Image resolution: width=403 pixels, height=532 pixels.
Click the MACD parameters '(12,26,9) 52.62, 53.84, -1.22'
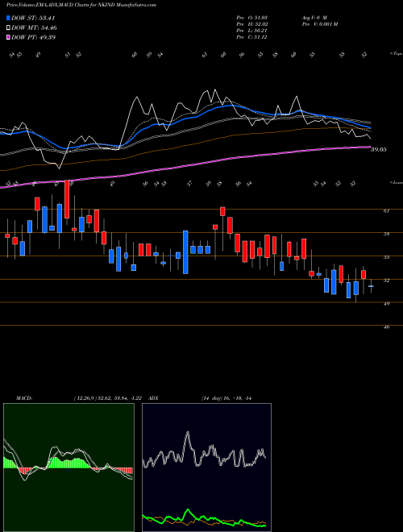pyautogui.click(x=110, y=398)
